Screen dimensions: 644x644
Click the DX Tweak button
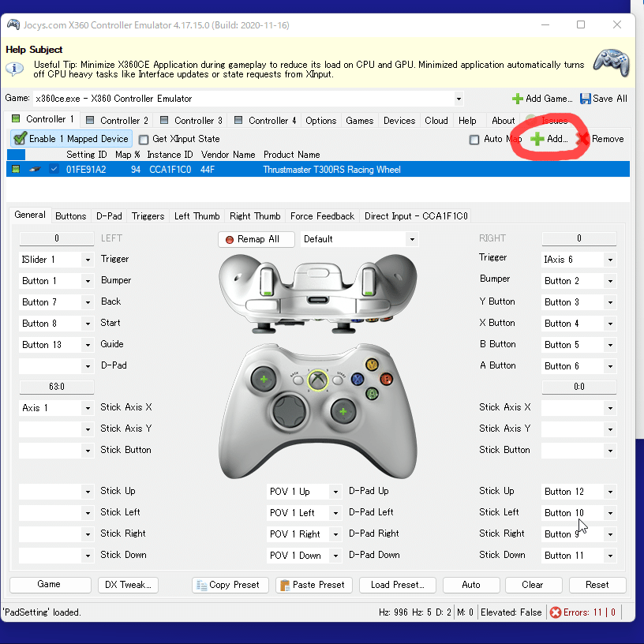(128, 585)
